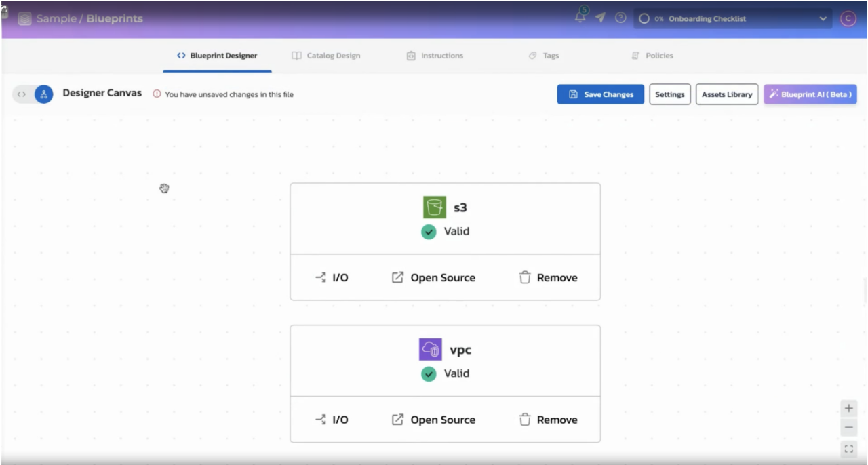Switch to diagram view toggle
This screenshot has height=465, width=868.
(43, 94)
